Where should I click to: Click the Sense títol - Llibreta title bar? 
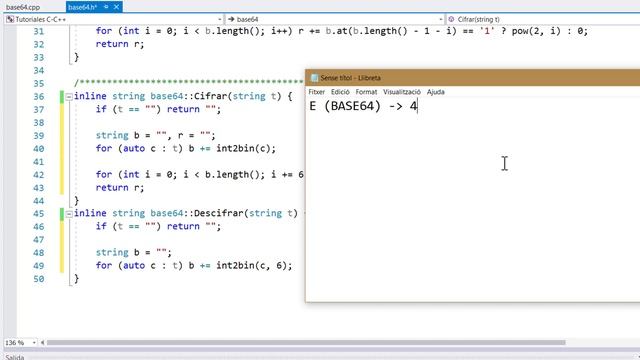coord(473,78)
